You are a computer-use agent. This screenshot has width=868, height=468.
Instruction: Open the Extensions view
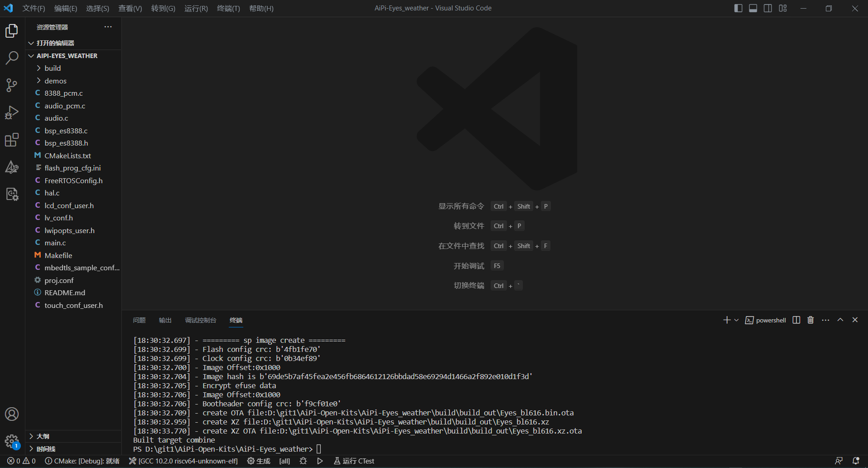click(x=12, y=140)
